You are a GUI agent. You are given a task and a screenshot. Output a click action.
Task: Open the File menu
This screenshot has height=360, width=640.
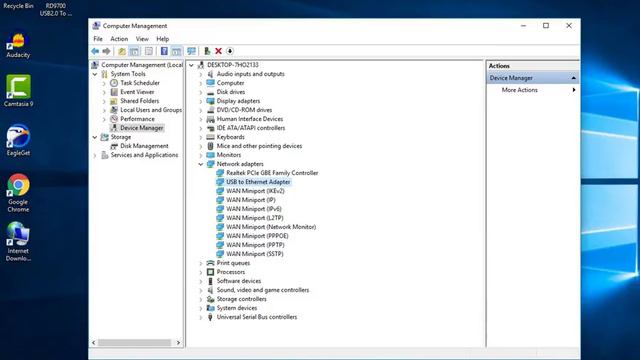click(98, 39)
